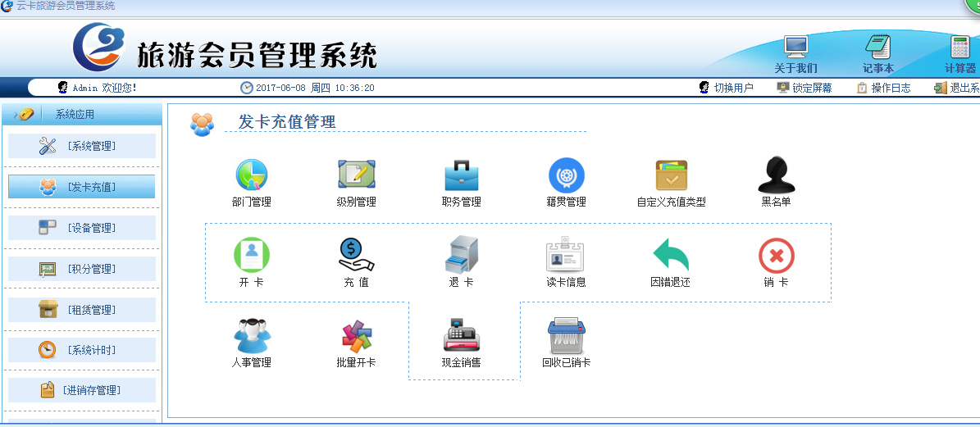This screenshot has width=980, height=427.
Task: Click 开卡 open card icon
Action: [251, 255]
